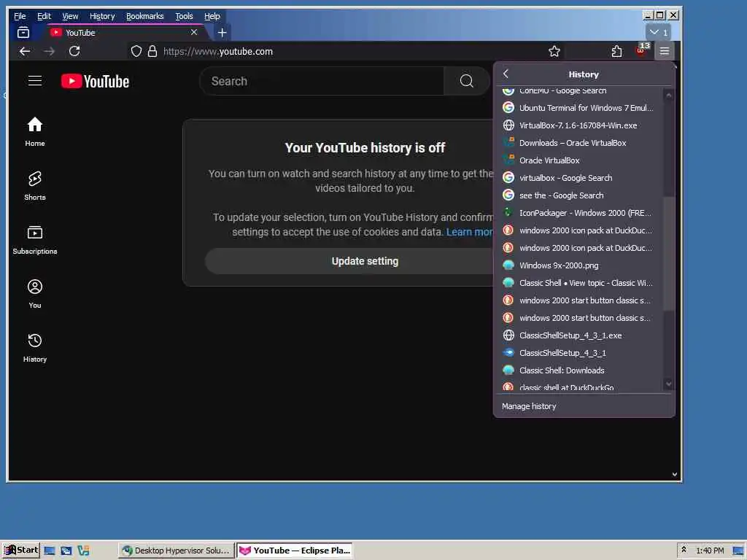Open the YouTube guide hamburger menu

(35, 81)
